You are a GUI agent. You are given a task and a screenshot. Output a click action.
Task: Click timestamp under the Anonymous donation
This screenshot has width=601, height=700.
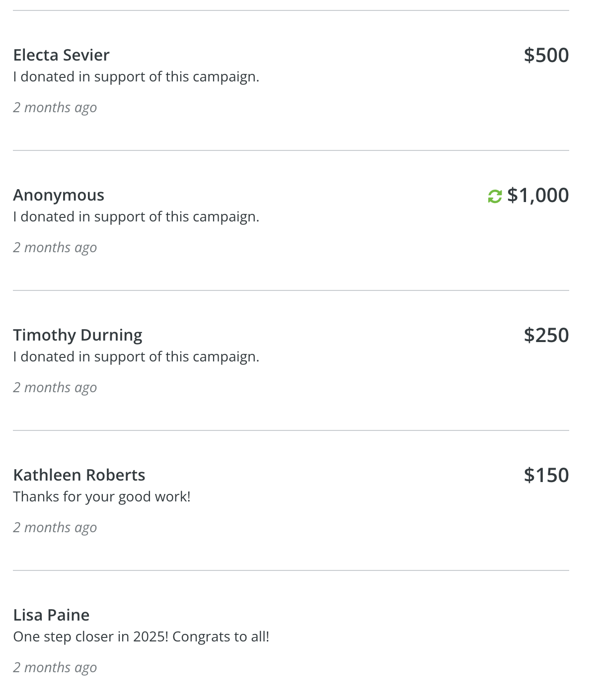coord(55,248)
